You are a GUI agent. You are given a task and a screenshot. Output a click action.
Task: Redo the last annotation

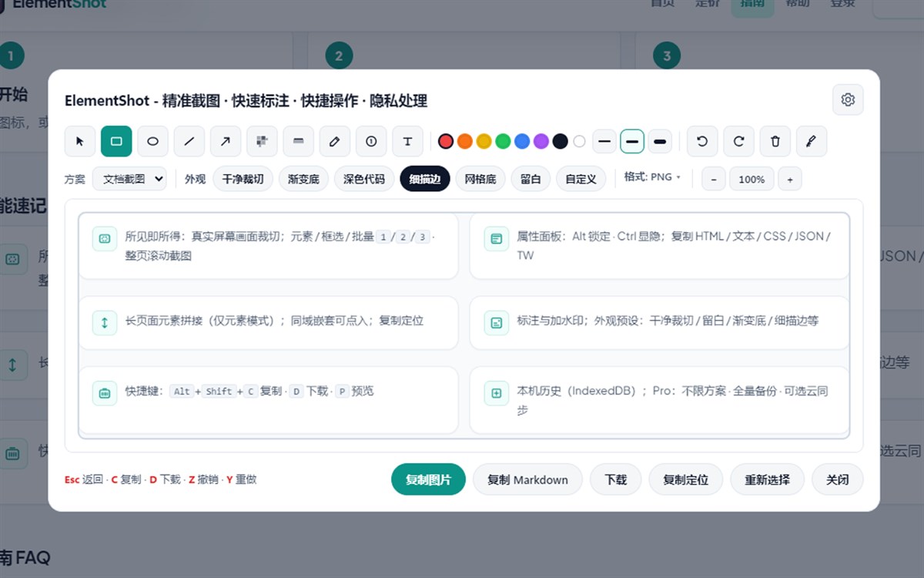[738, 141]
